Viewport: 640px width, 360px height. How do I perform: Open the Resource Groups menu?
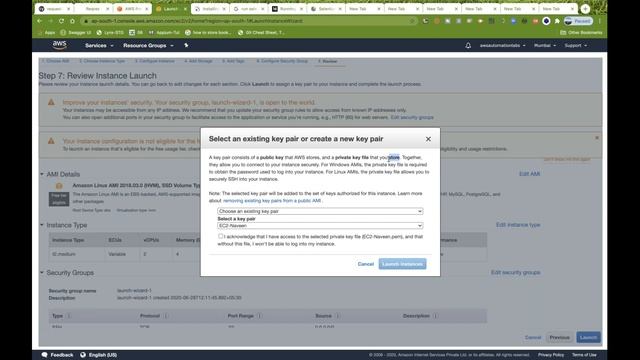pyautogui.click(x=149, y=45)
